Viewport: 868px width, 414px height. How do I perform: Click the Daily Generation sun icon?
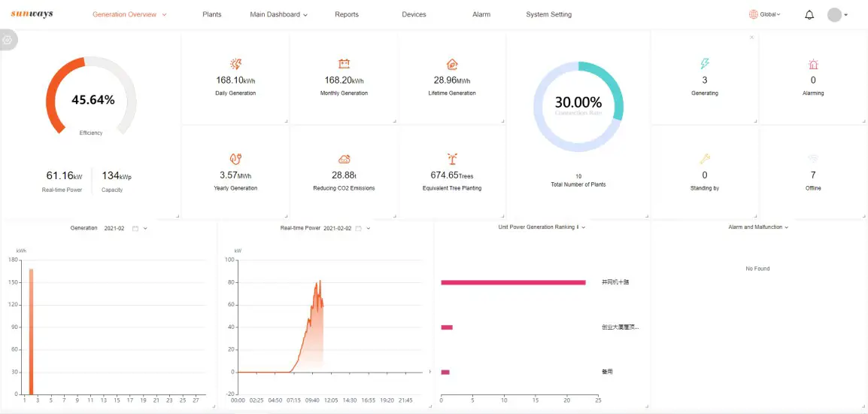click(x=236, y=64)
